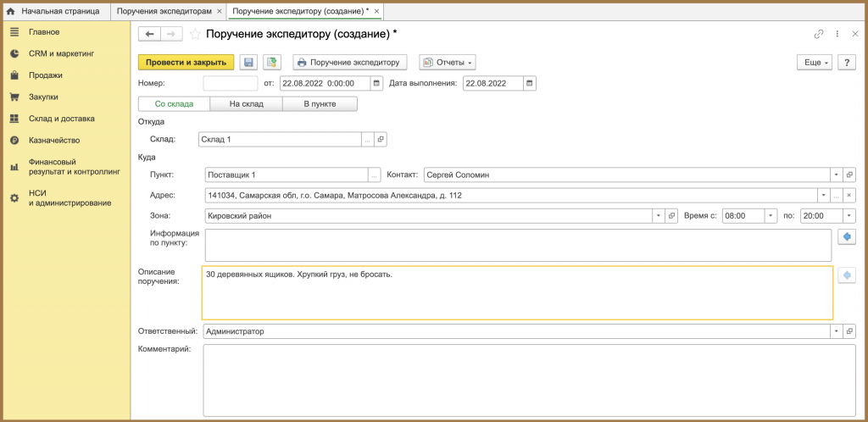This screenshot has width=868, height=422.
Task: Open the Отчеты menu button
Action: pyautogui.click(x=448, y=63)
